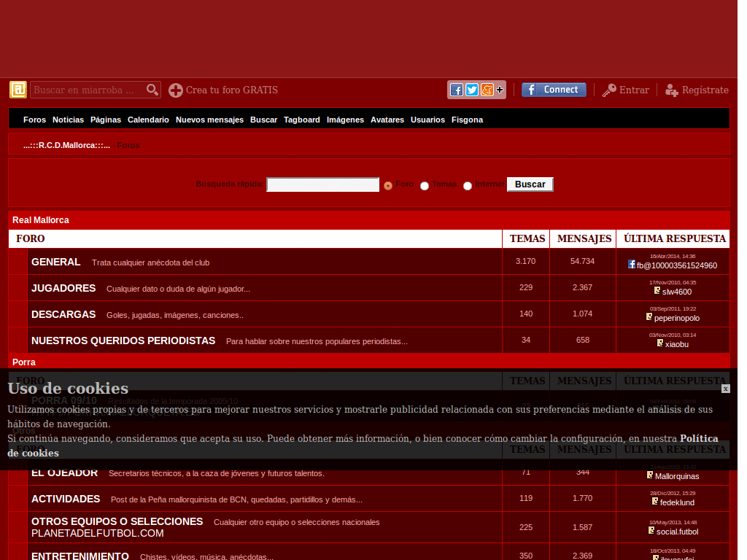Image resolution: width=747 pixels, height=560 pixels.
Task: Click the user icon beside peperinopolo
Action: (649, 316)
